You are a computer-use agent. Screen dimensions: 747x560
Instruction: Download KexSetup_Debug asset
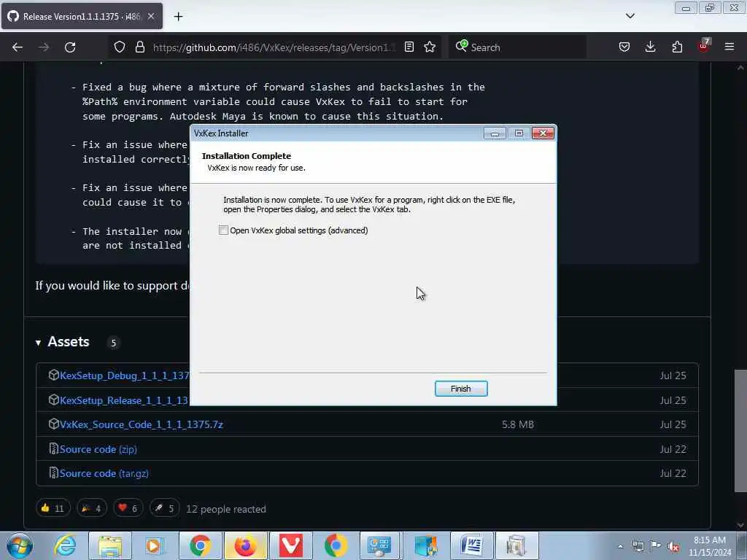(124, 376)
